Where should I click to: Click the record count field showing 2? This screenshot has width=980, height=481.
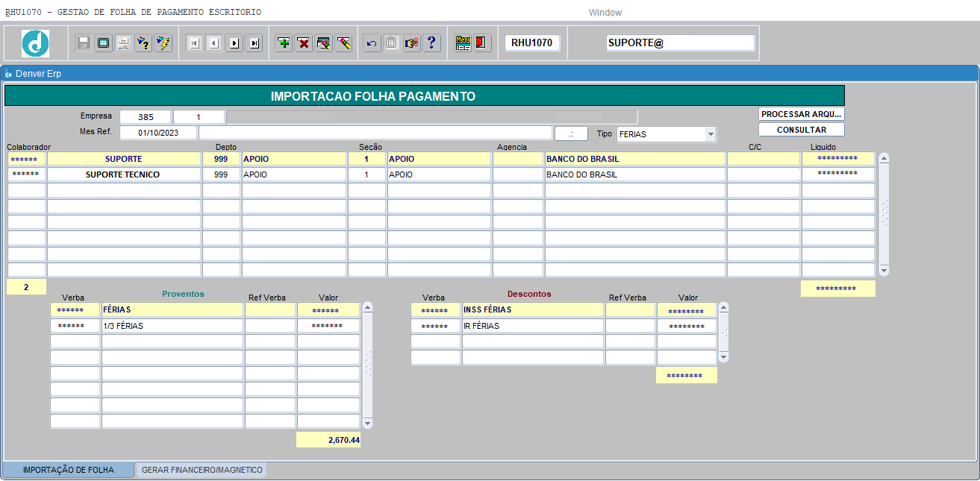26,286
